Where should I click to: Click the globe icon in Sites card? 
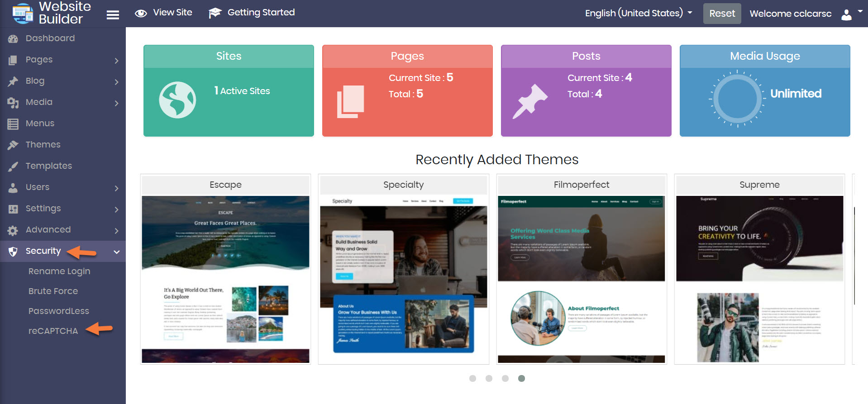click(177, 100)
